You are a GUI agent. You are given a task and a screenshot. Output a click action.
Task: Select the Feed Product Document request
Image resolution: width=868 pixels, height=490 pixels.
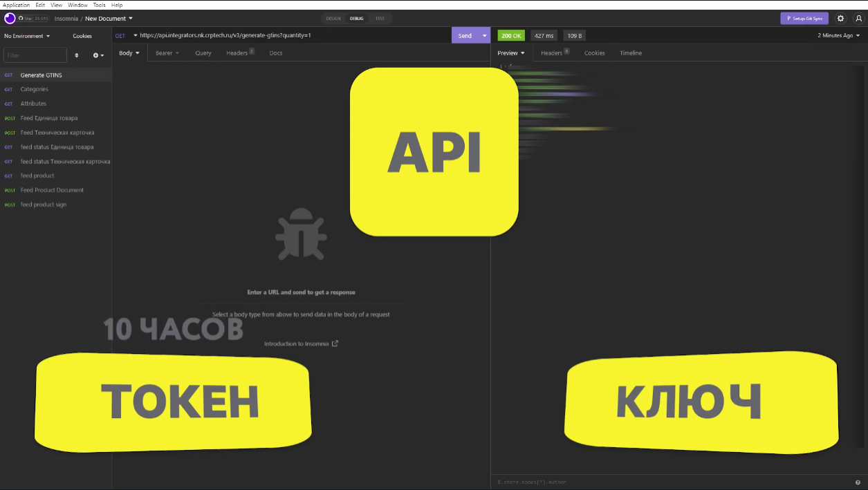(x=56, y=190)
